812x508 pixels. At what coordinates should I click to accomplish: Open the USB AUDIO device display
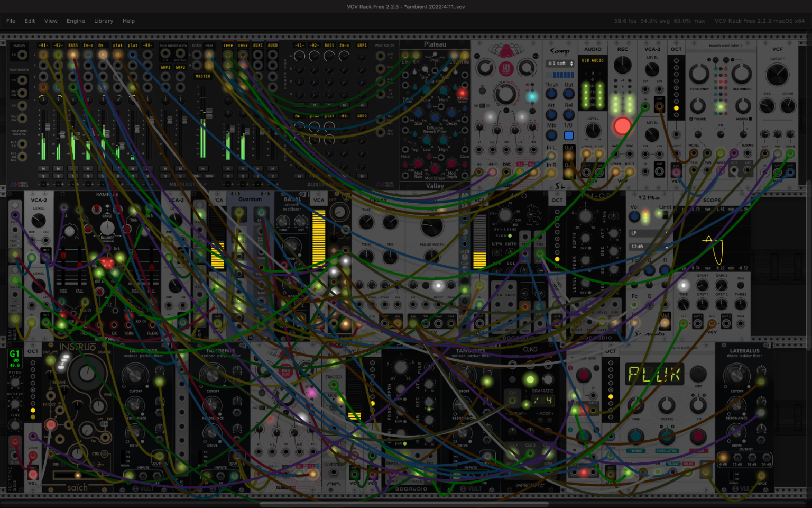pyautogui.click(x=593, y=60)
